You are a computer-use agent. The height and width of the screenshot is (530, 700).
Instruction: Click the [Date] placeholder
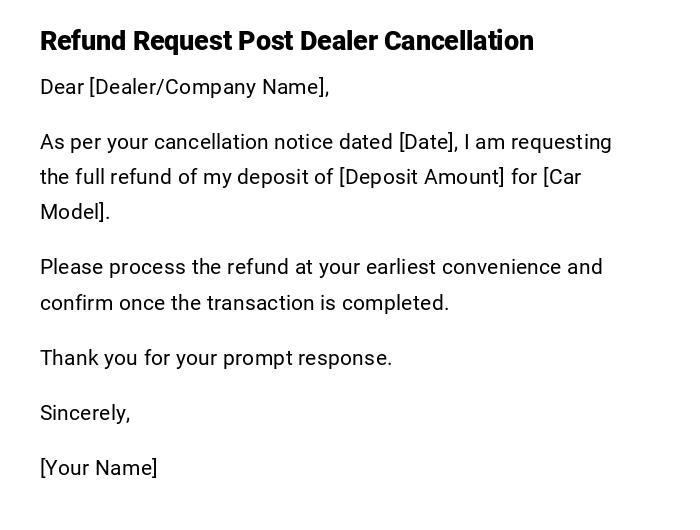(428, 142)
